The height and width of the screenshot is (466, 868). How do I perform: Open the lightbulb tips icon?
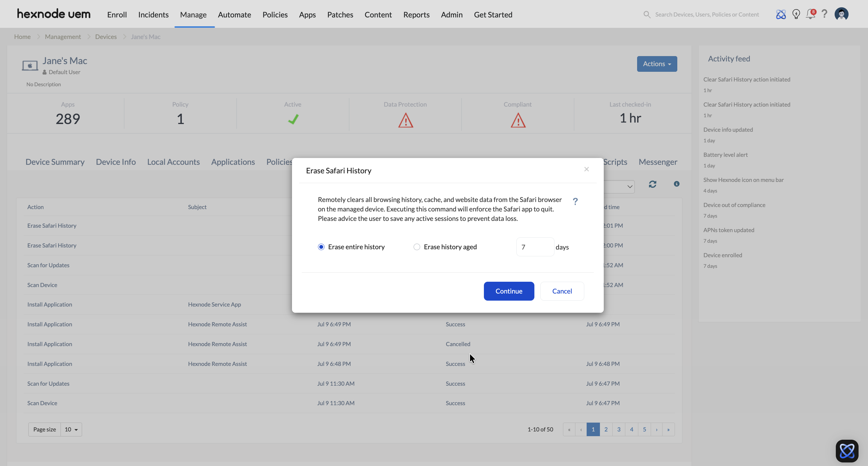796,14
